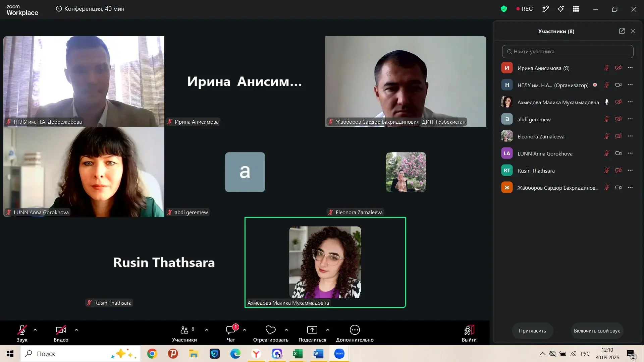Expand arrow next to Участники
Image resolution: width=644 pixels, height=362 pixels.
tap(207, 330)
